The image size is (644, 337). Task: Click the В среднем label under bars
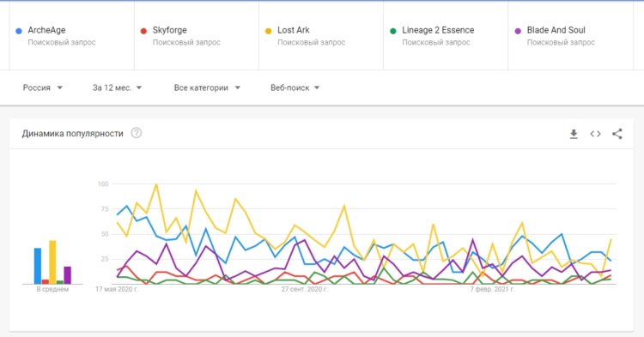52,290
